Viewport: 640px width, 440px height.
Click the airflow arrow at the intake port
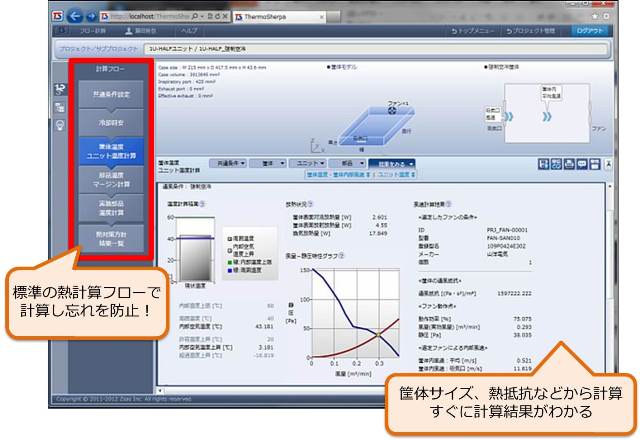click(509, 117)
